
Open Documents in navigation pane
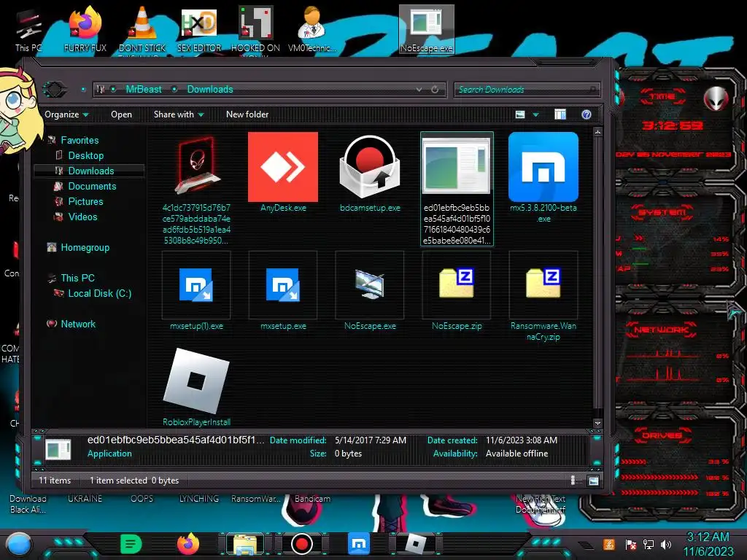tap(92, 186)
